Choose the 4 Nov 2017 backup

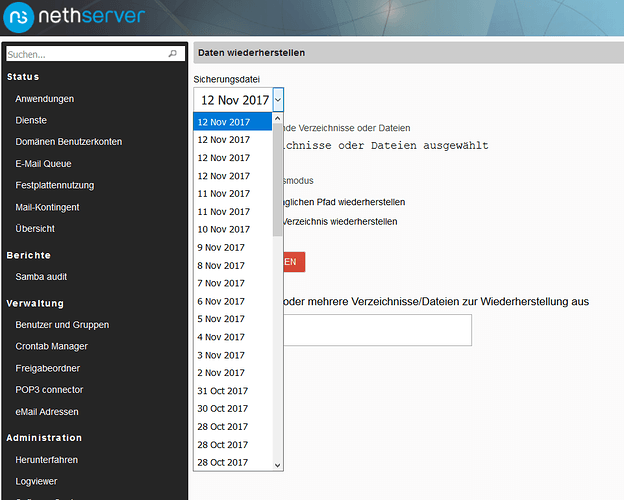[x=233, y=337]
